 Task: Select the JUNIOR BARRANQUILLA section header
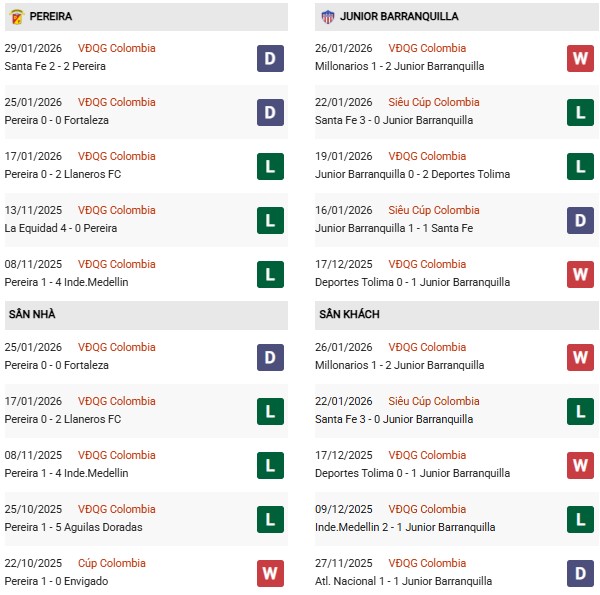point(399,17)
